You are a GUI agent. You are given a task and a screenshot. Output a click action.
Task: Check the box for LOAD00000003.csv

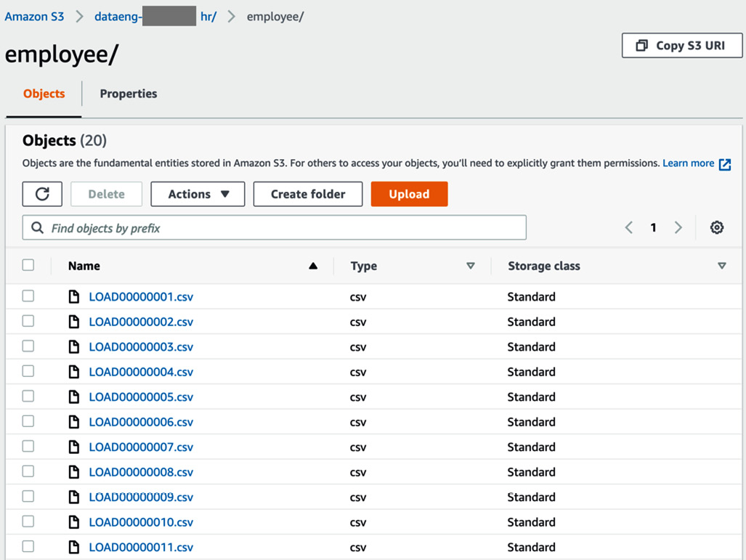[27, 346]
